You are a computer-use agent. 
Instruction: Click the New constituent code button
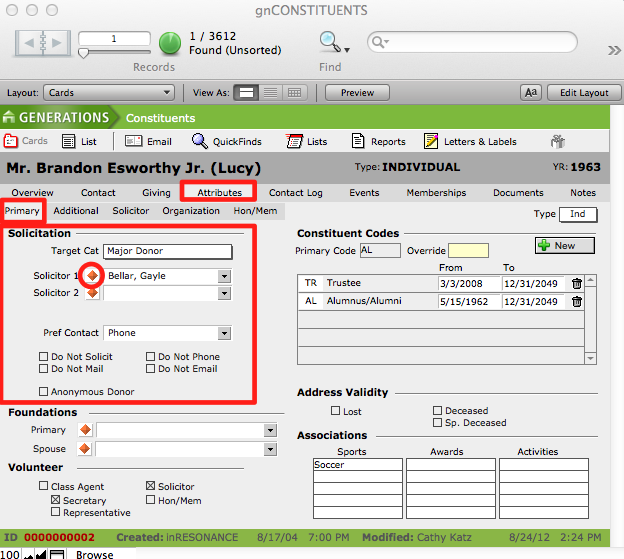[564, 245]
